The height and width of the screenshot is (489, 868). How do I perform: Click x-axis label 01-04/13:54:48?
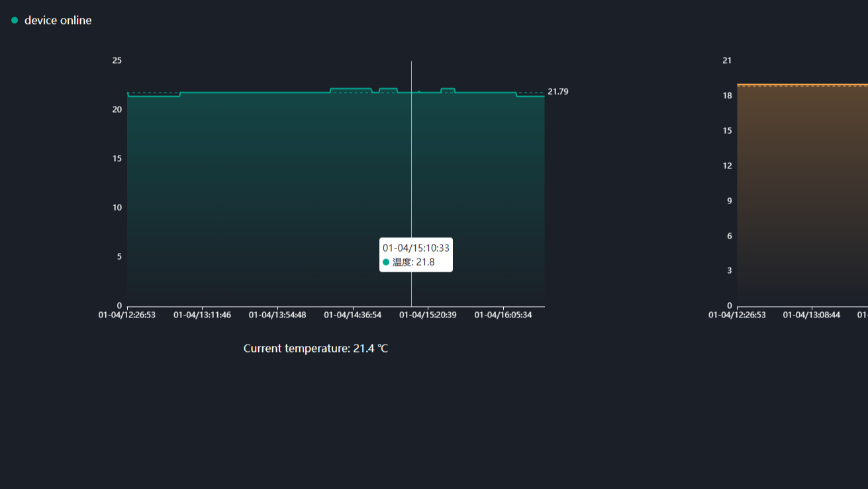(x=277, y=315)
